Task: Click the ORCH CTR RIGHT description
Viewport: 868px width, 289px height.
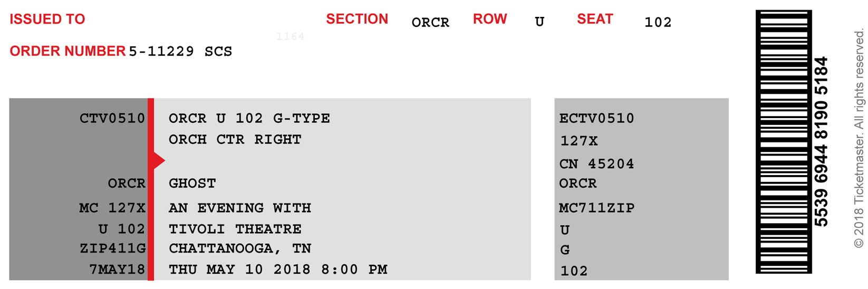Action: [235, 140]
